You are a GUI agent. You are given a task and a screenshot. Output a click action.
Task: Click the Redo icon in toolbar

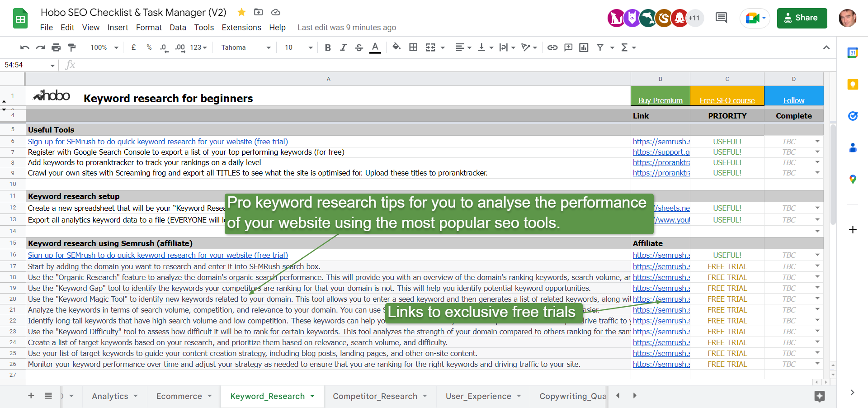click(x=41, y=47)
